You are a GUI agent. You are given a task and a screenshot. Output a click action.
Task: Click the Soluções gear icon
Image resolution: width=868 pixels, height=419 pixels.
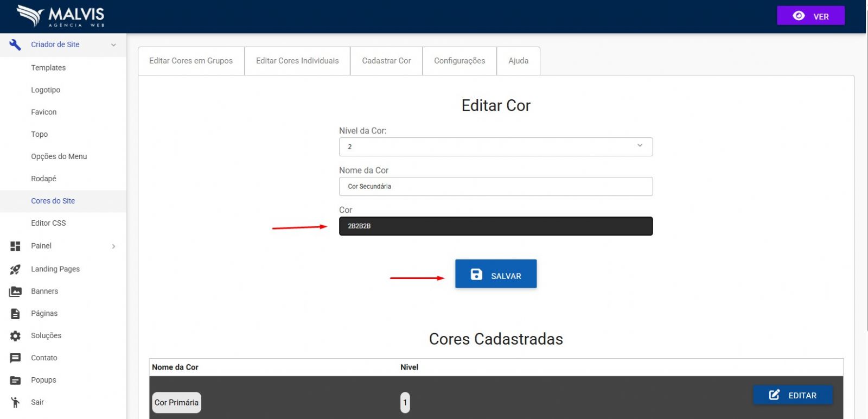point(15,336)
